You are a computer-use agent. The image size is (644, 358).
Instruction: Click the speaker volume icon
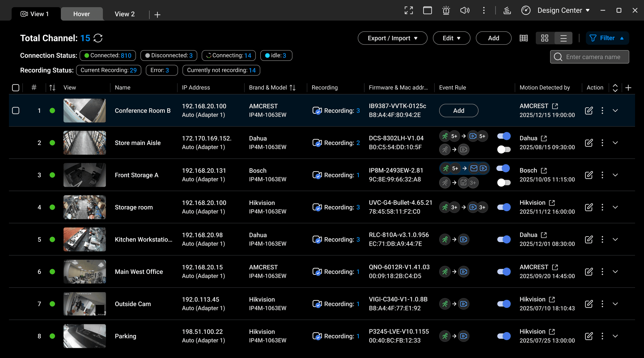pos(465,10)
